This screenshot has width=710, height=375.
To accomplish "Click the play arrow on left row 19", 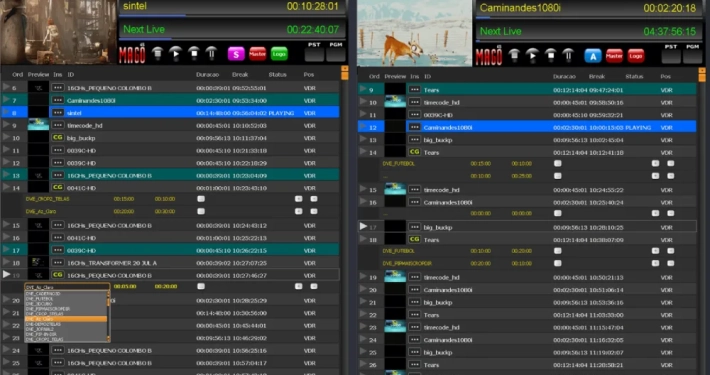I will (x=6, y=274).
